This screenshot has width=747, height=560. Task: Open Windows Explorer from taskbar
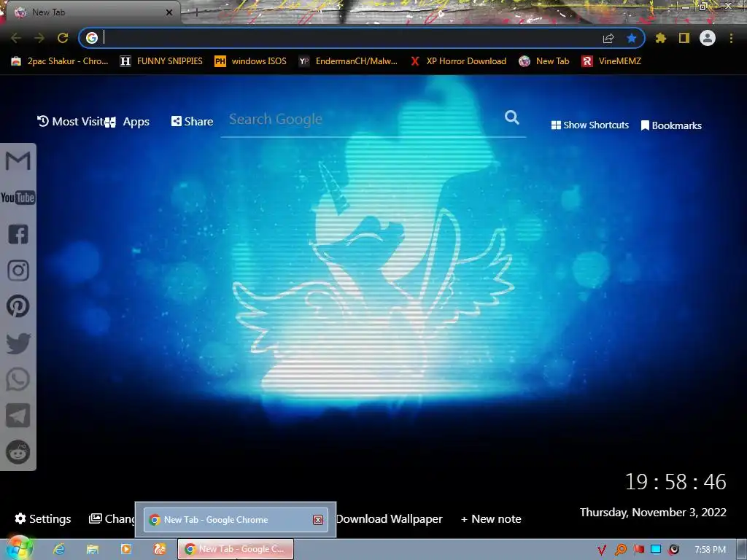[x=93, y=549]
